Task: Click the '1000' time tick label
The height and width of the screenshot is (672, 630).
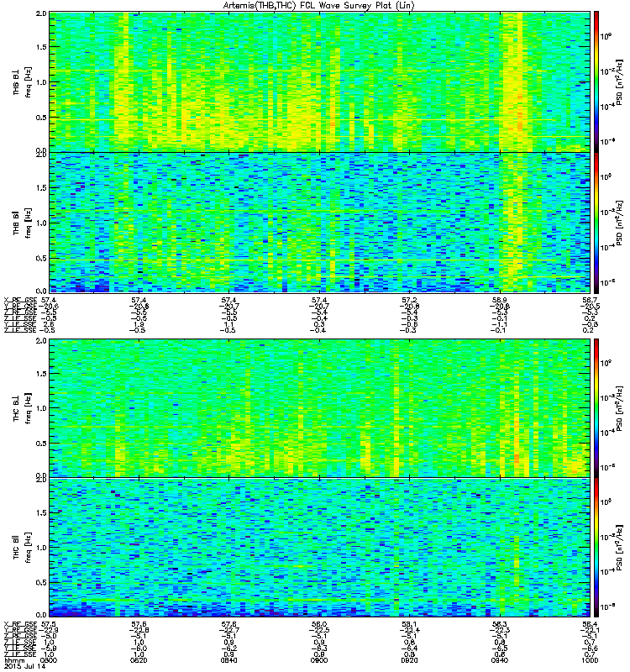Action: click(590, 660)
